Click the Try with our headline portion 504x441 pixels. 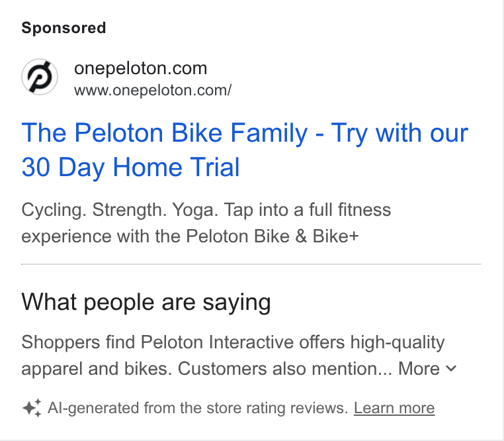(400, 132)
